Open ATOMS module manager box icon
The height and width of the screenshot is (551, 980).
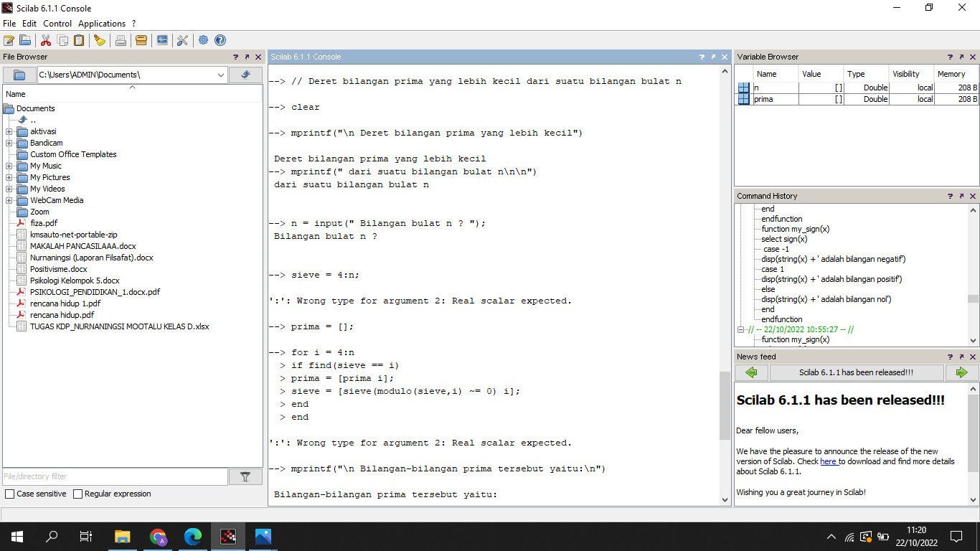(141, 40)
